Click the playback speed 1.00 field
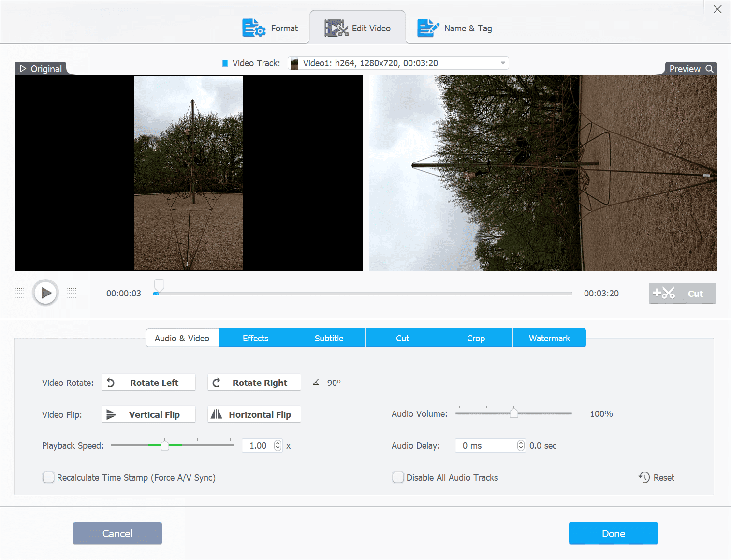 coord(258,445)
